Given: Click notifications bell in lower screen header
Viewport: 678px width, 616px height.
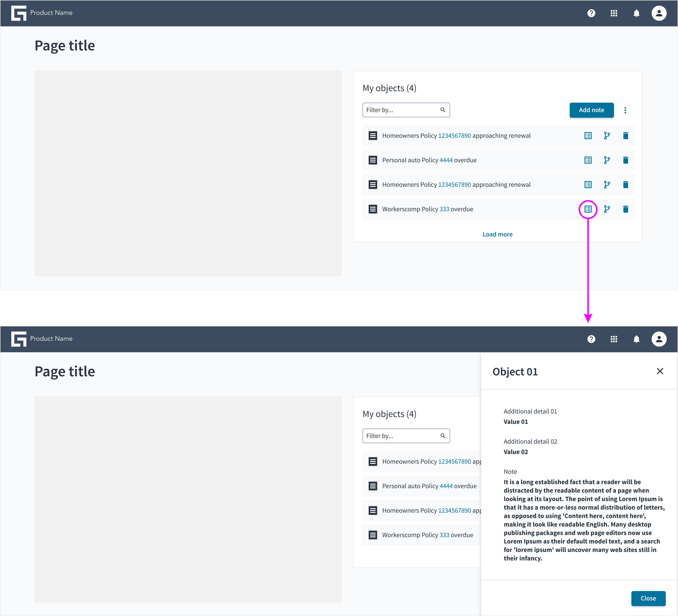Looking at the screenshot, I should point(636,339).
